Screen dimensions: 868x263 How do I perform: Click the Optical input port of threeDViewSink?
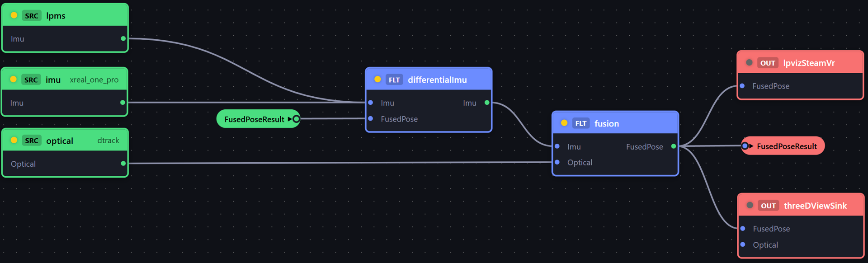[x=743, y=244]
